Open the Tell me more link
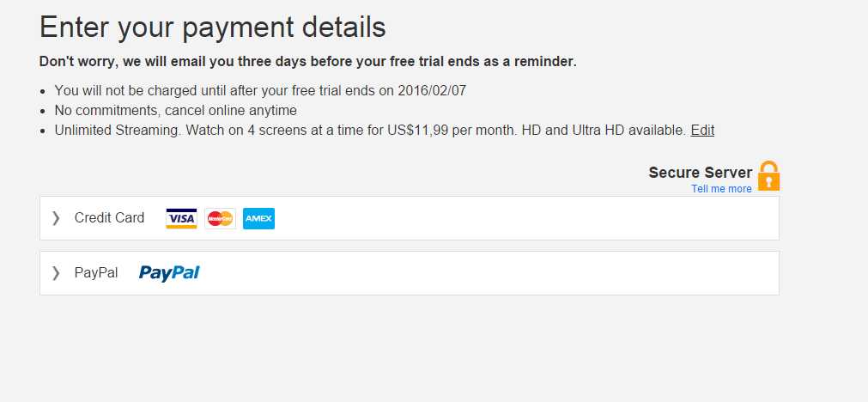Image resolution: width=868 pixels, height=402 pixels. pyautogui.click(x=721, y=189)
